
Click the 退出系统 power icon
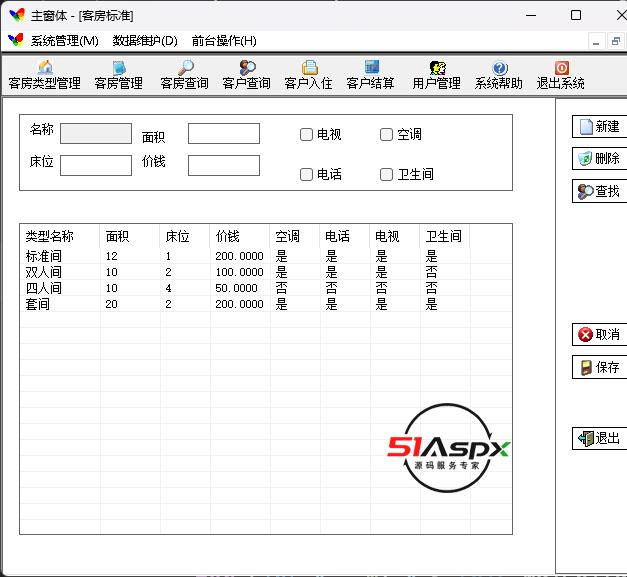pos(562,68)
